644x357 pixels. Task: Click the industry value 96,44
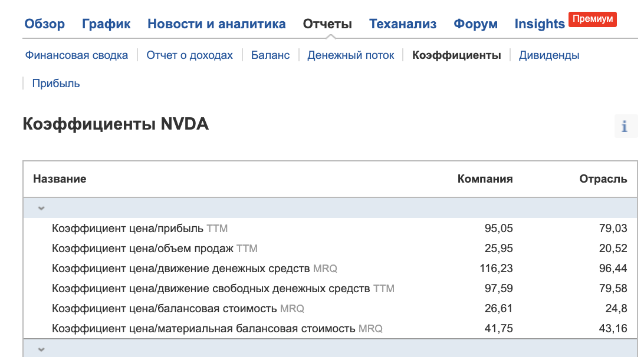(x=613, y=269)
